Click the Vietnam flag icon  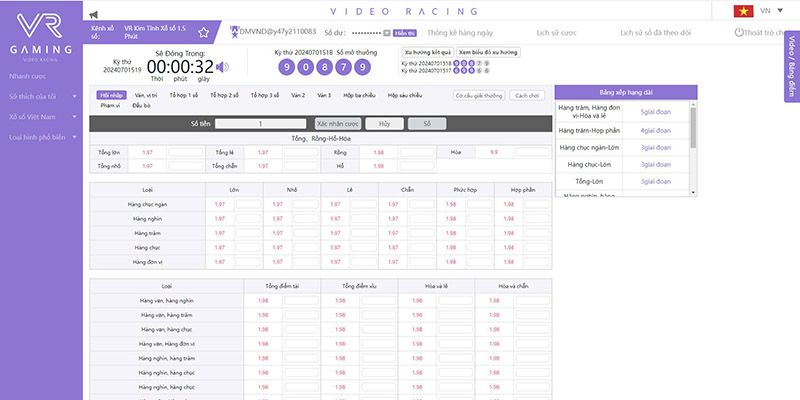point(743,11)
